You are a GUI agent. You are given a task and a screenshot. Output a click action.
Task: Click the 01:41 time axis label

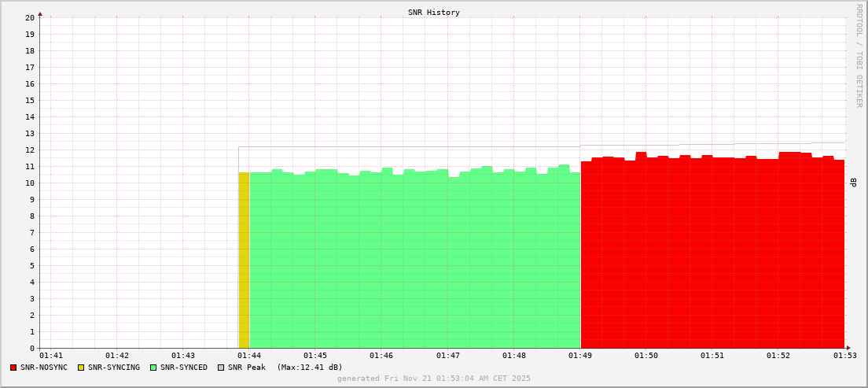coord(50,356)
